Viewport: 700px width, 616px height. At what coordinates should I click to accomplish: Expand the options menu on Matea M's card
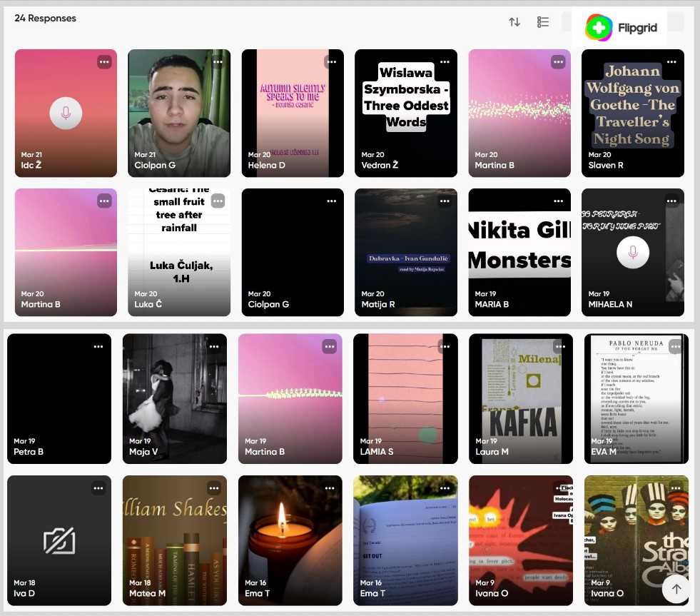click(x=214, y=488)
